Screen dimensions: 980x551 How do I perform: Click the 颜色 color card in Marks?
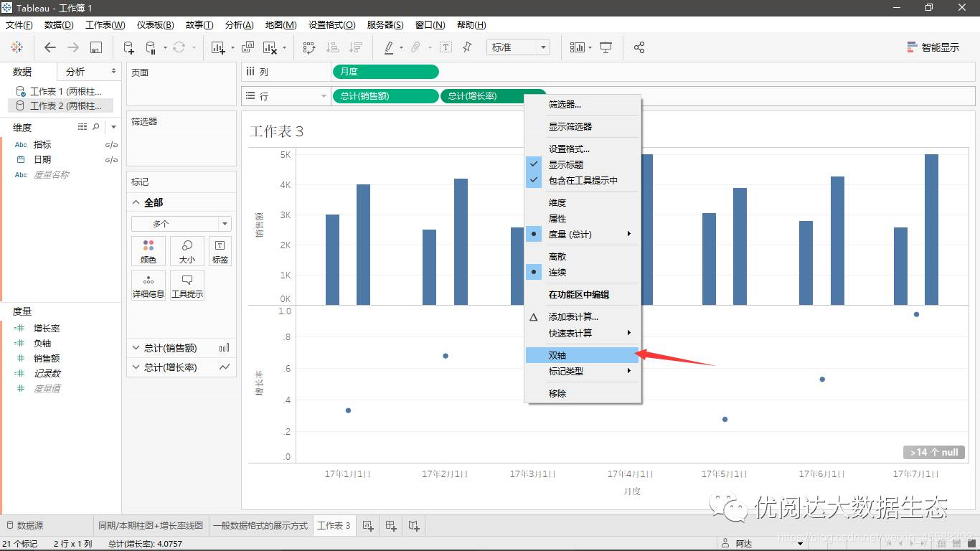149,251
